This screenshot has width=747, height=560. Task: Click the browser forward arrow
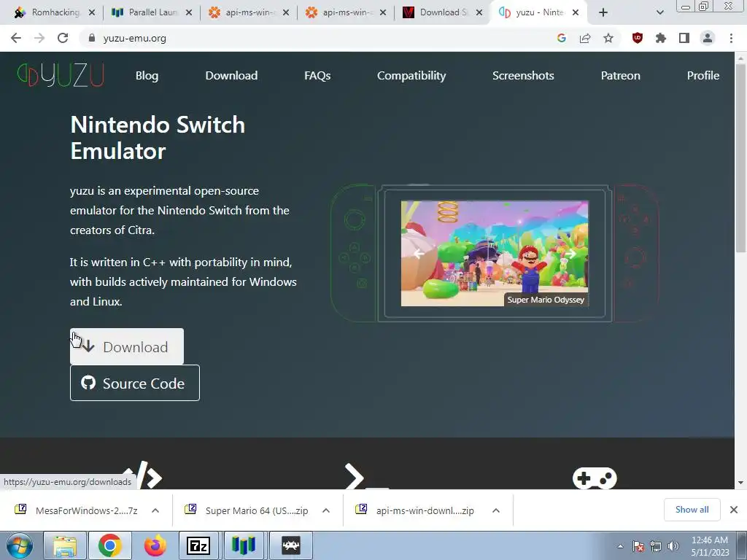(39, 38)
